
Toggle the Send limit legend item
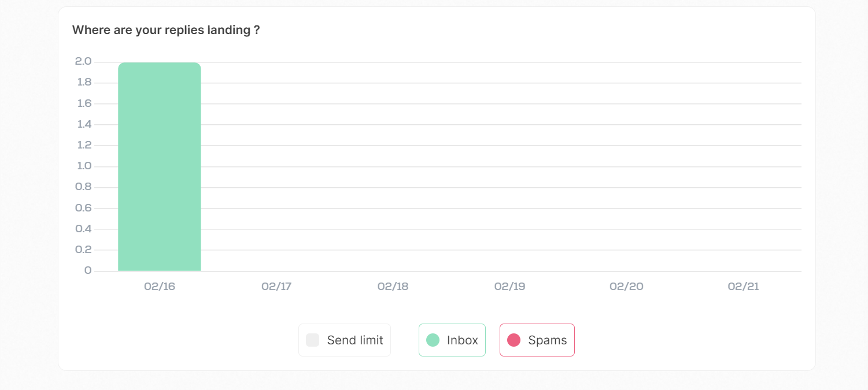[x=345, y=340]
